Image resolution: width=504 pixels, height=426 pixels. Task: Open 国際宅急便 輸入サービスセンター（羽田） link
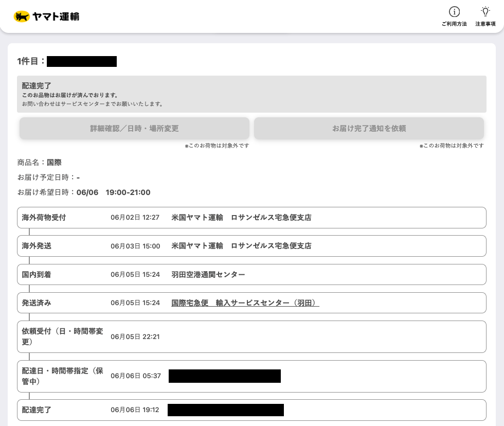point(245,303)
